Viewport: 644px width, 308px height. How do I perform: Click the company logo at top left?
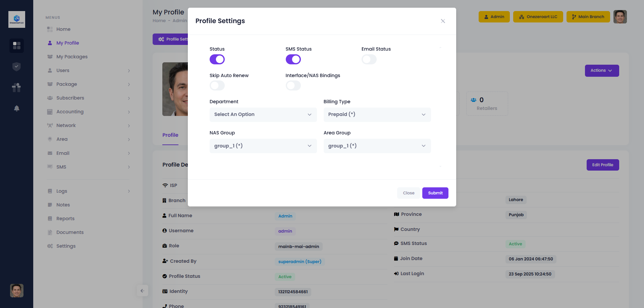click(x=16, y=19)
